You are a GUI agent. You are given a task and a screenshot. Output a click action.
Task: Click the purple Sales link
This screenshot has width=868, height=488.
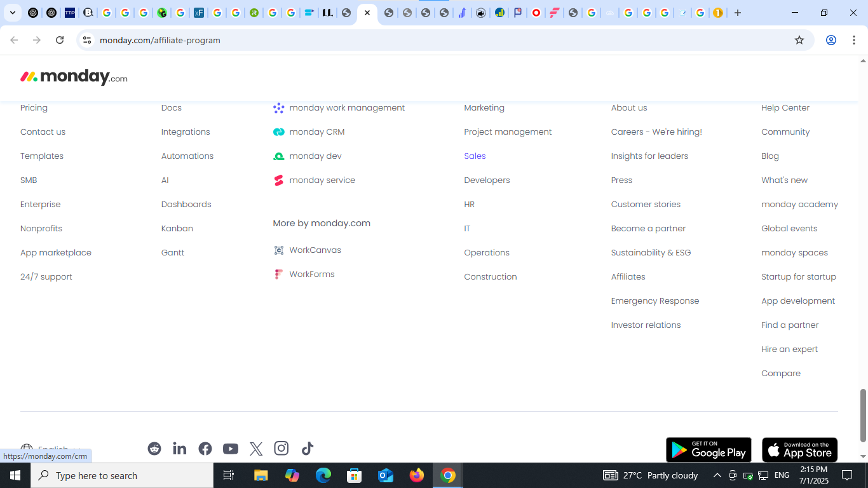(x=475, y=156)
